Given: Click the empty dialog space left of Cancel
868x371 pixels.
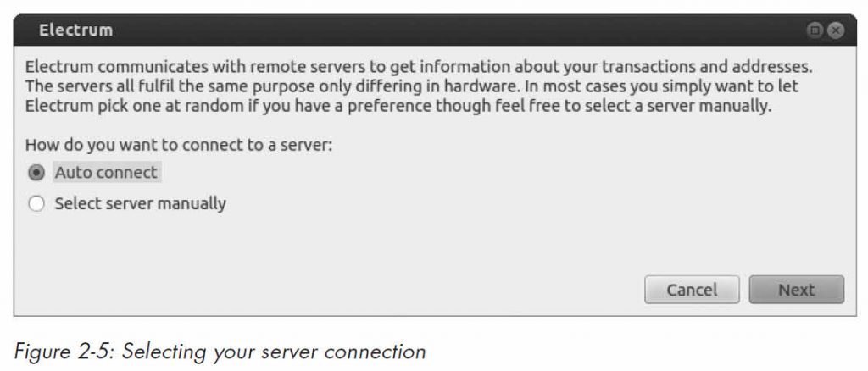Looking at the screenshot, I should pyautogui.click(x=332, y=290).
